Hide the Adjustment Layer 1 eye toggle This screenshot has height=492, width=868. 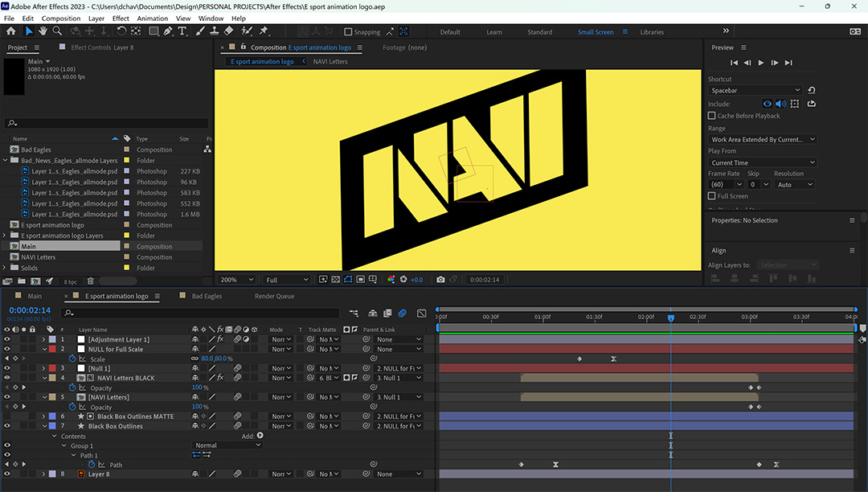(7, 339)
